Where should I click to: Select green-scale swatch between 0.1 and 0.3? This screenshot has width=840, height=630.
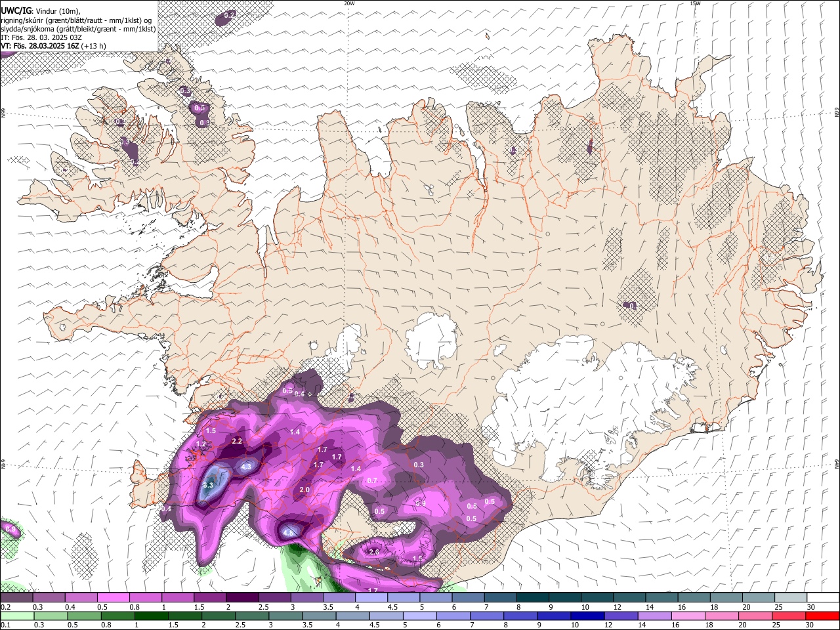click(17, 616)
